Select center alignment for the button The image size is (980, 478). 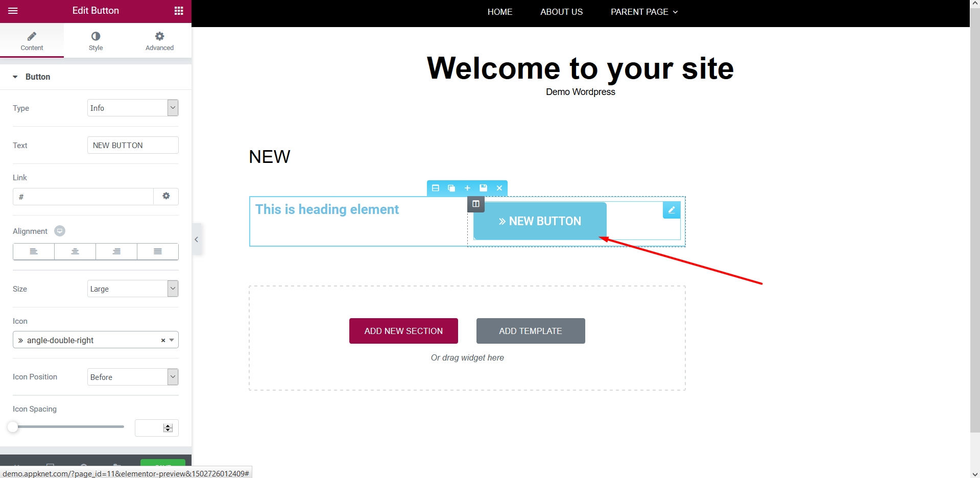(75, 251)
